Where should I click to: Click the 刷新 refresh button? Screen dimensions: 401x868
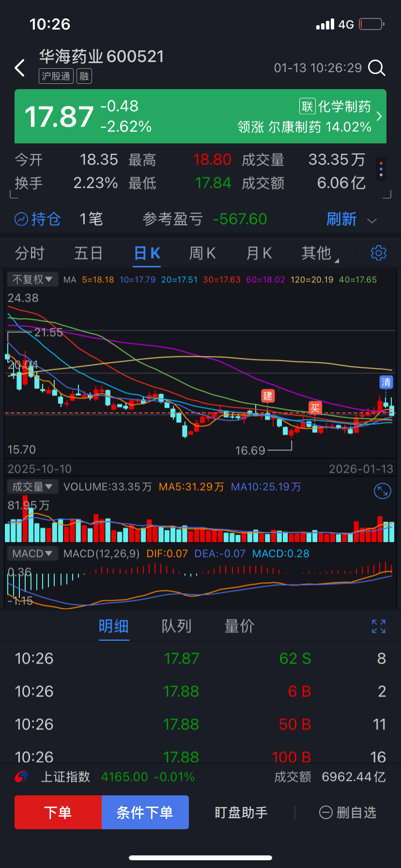coord(341,219)
